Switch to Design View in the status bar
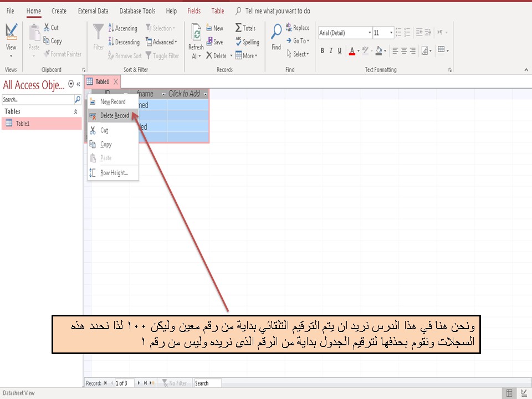 [x=524, y=393]
